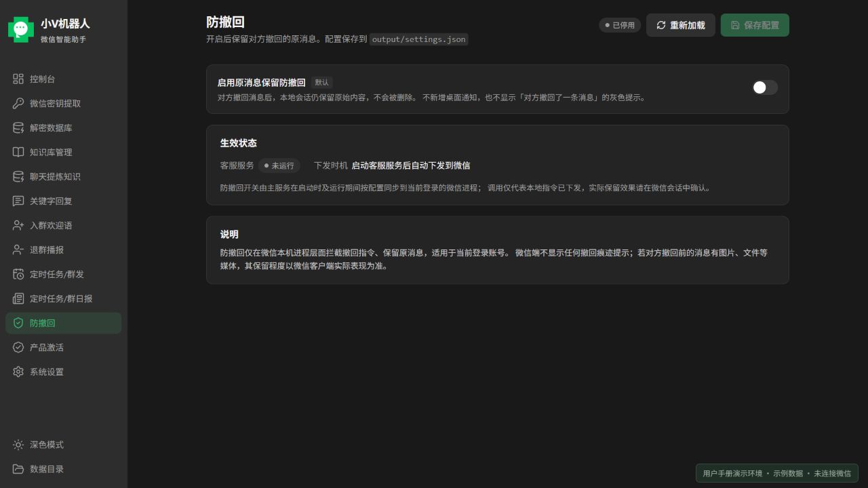Click the key icon for 微信密钥提取
Viewport: 868px width, 488px height.
18,103
